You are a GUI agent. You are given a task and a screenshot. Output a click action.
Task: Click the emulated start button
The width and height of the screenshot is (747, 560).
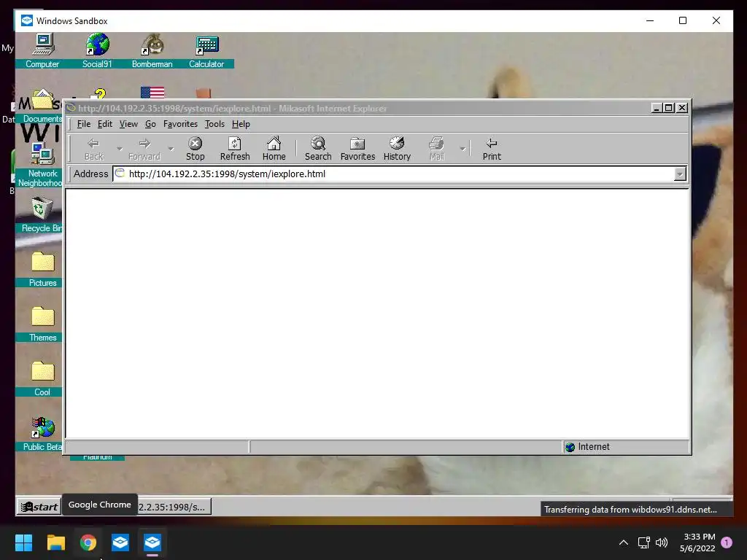[39, 507]
